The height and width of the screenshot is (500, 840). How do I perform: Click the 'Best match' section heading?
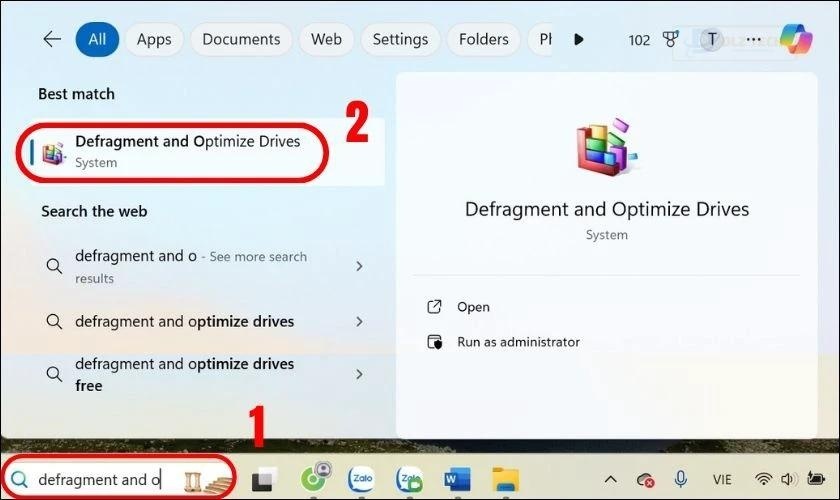pyautogui.click(x=77, y=94)
